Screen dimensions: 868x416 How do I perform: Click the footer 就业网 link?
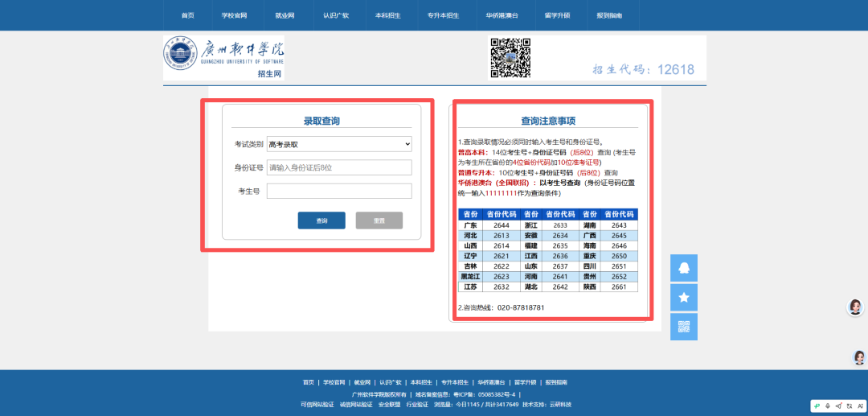point(362,383)
